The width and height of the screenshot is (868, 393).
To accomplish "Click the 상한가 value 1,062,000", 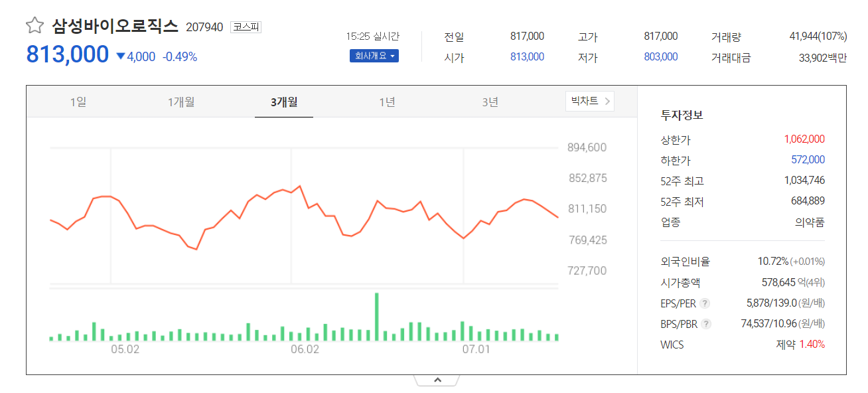I will tap(804, 139).
